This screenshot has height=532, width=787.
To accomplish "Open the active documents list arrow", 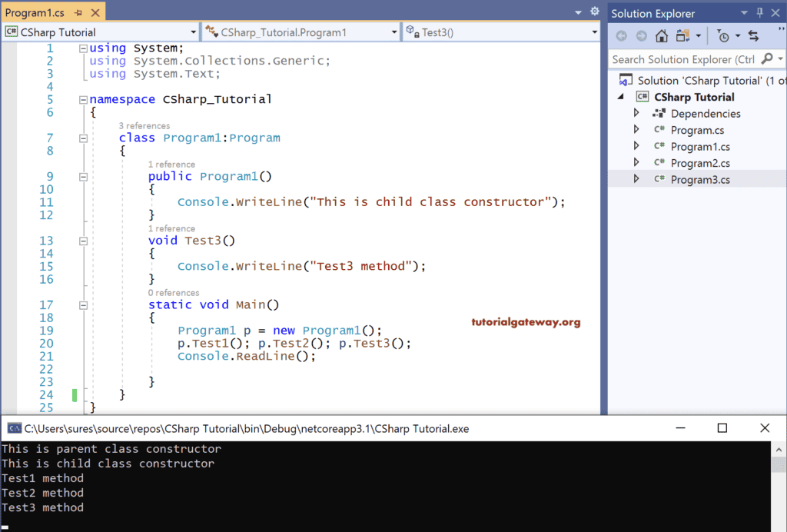I will 578,12.
